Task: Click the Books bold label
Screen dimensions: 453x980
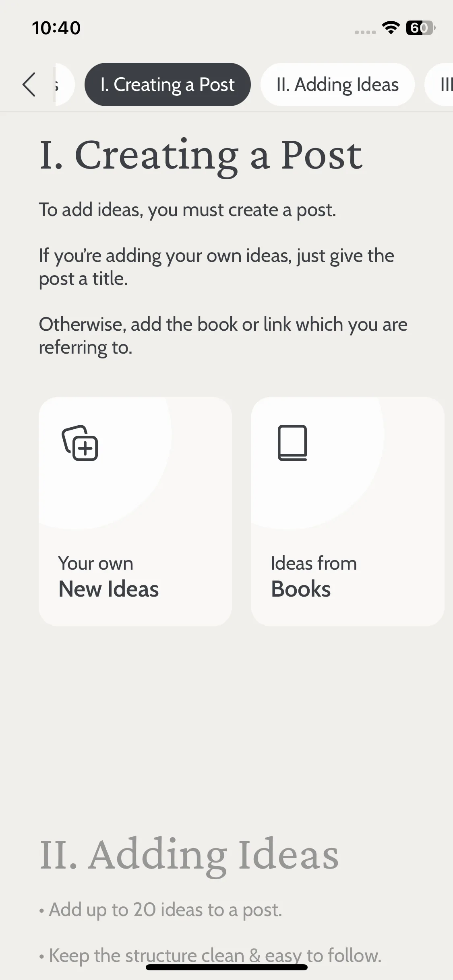Action: click(x=301, y=589)
